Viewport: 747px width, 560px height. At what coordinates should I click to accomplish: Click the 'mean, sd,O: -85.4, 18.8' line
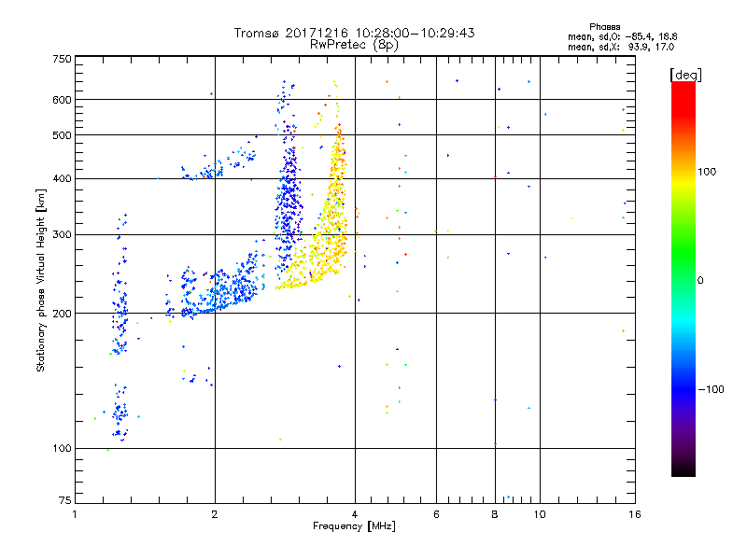(x=622, y=36)
